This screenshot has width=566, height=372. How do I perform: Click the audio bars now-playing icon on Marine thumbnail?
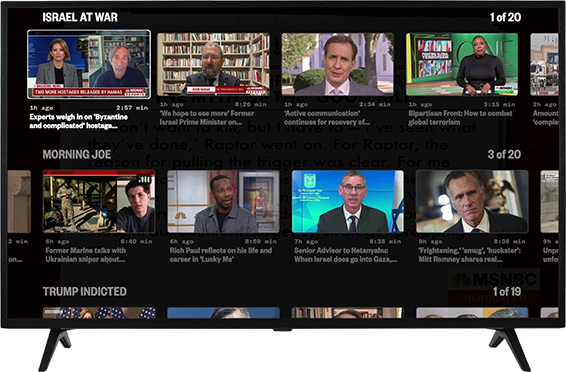[144, 179]
